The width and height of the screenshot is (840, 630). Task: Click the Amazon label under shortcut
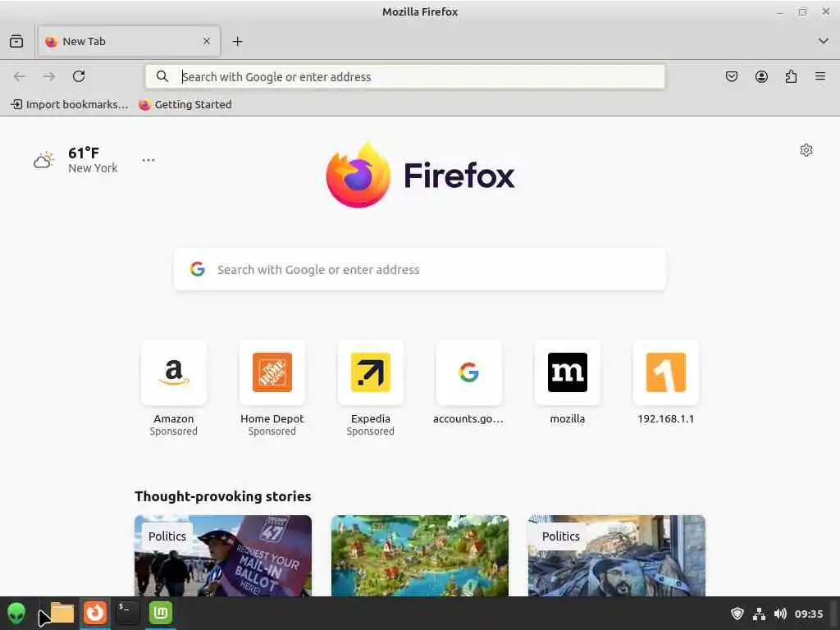(174, 419)
